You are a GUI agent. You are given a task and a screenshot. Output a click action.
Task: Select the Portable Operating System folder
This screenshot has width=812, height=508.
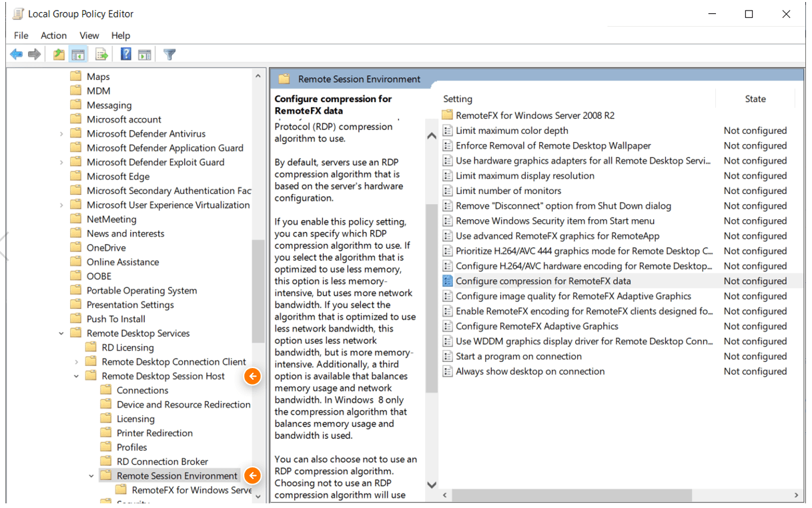pos(141,291)
